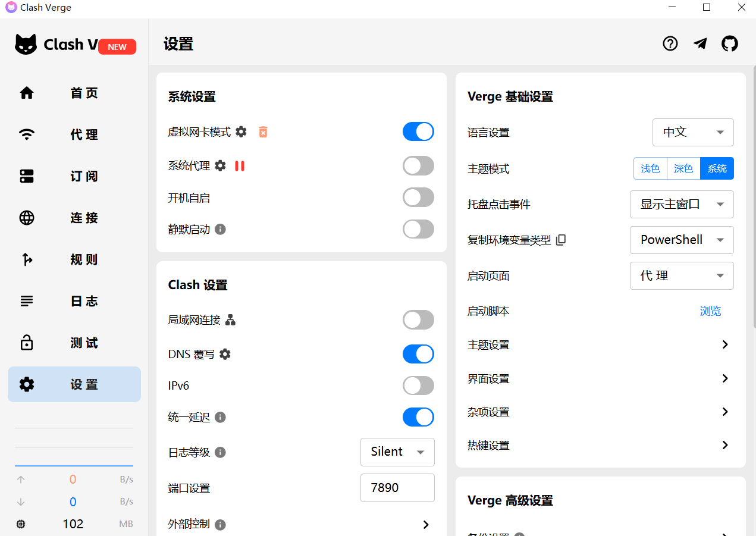The width and height of the screenshot is (756, 536).
Task: Go to the 订阅 sidebar page
Action: coord(74,176)
